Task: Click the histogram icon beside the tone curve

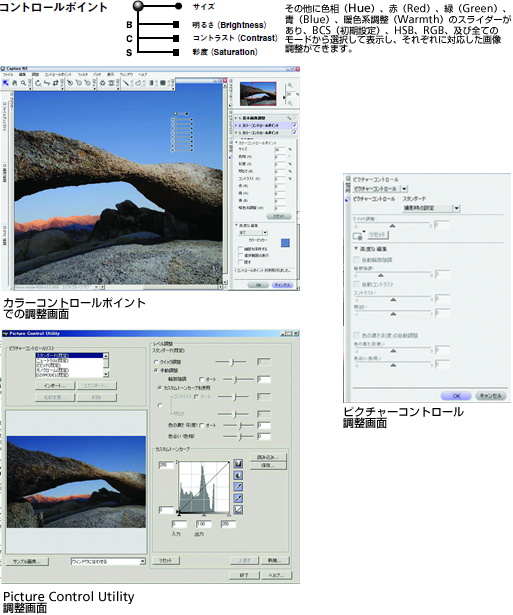Action: point(238,464)
